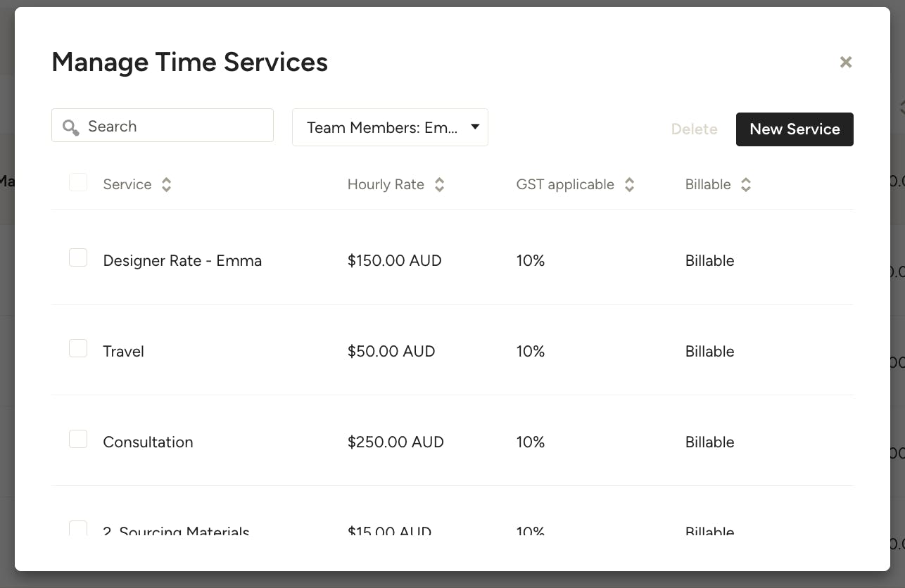
Task: Sort by Hourly Rate column arrows
Action: coord(439,185)
